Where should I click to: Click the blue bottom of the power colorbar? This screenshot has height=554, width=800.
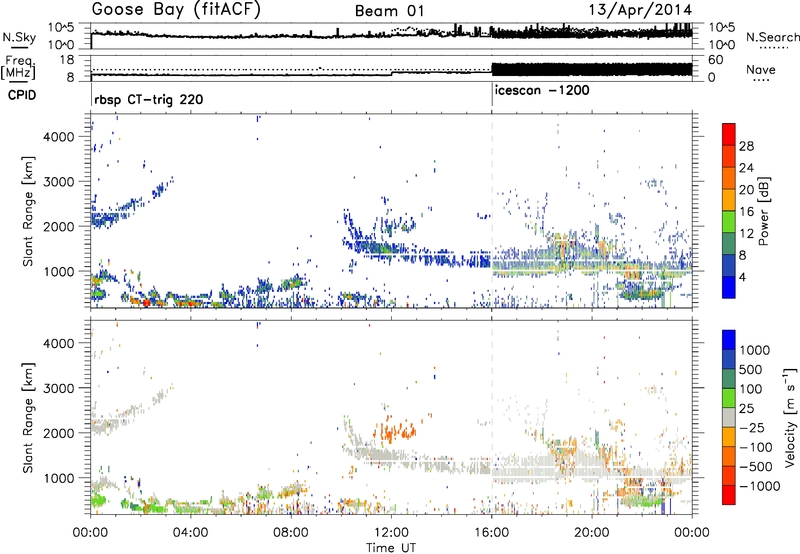tap(729, 288)
